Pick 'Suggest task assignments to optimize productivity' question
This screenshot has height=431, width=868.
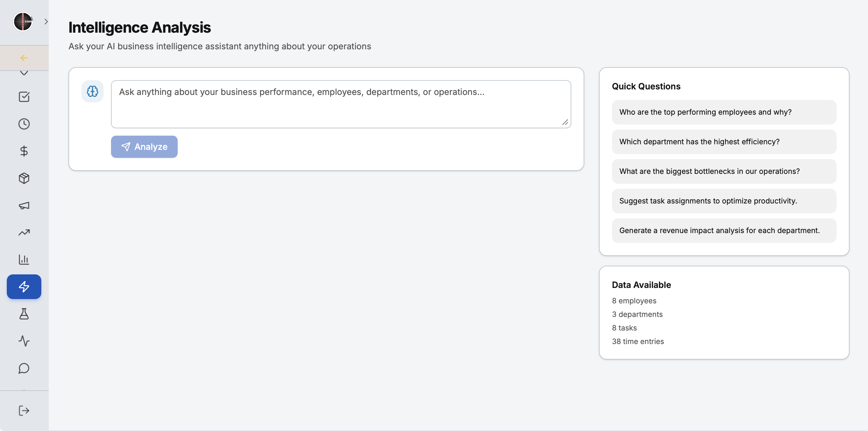click(724, 201)
